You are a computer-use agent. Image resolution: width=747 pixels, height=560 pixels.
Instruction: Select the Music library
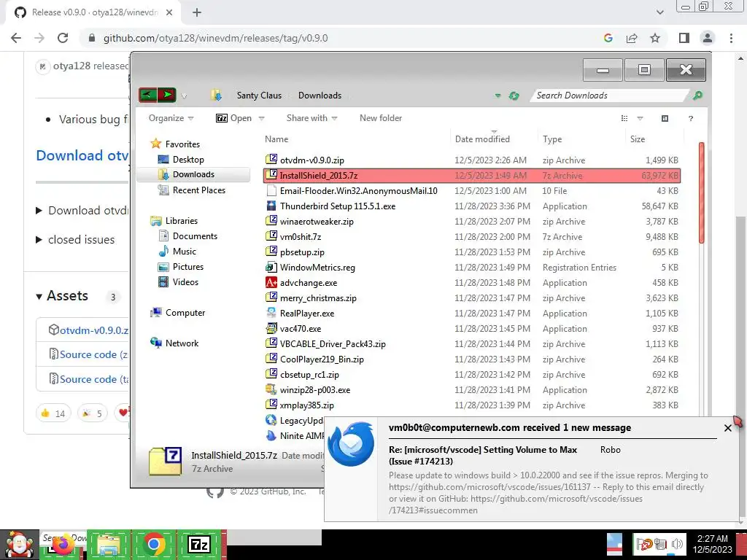click(x=185, y=251)
